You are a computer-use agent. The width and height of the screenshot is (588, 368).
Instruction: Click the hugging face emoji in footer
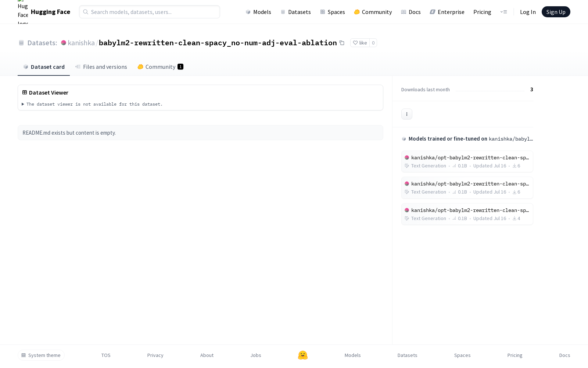tap(303, 355)
